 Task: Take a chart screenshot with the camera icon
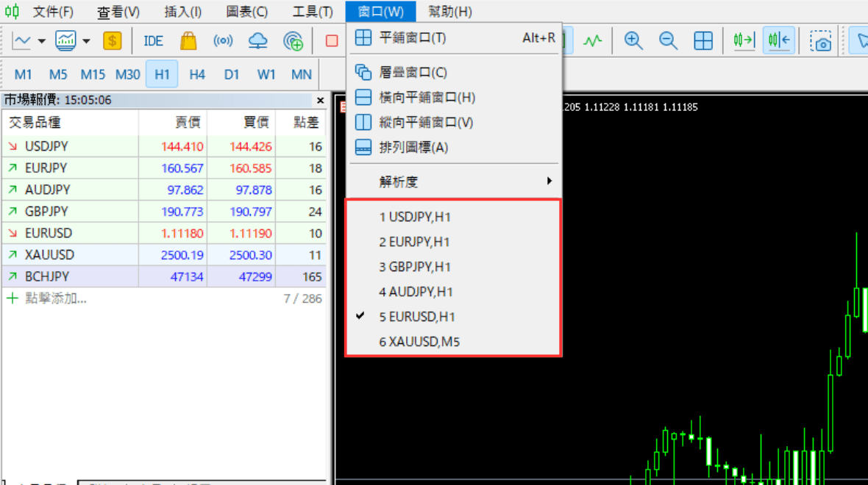tap(821, 41)
